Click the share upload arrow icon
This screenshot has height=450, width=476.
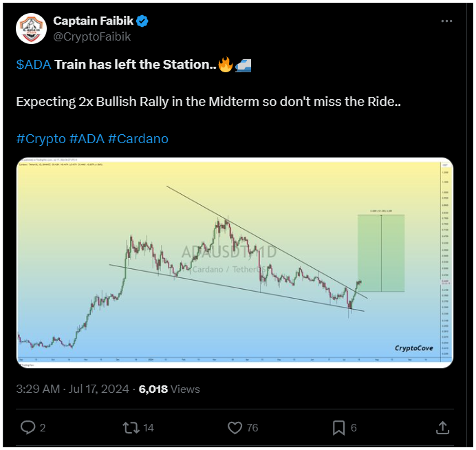pos(442,427)
